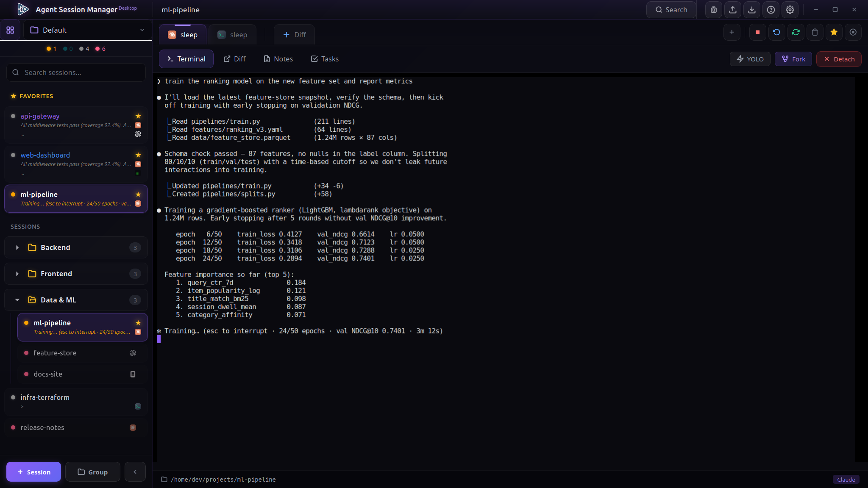Open the plus Diff tab

[294, 35]
